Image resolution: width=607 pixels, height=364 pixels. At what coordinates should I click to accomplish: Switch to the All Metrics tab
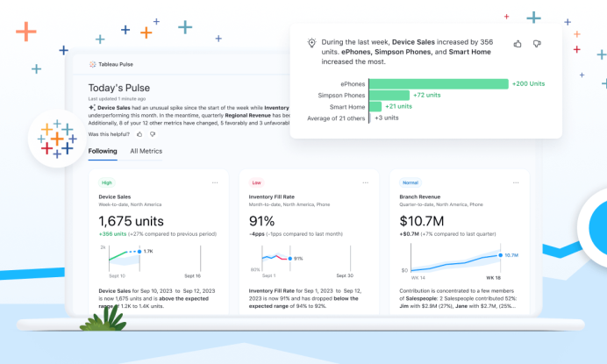(146, 151)
